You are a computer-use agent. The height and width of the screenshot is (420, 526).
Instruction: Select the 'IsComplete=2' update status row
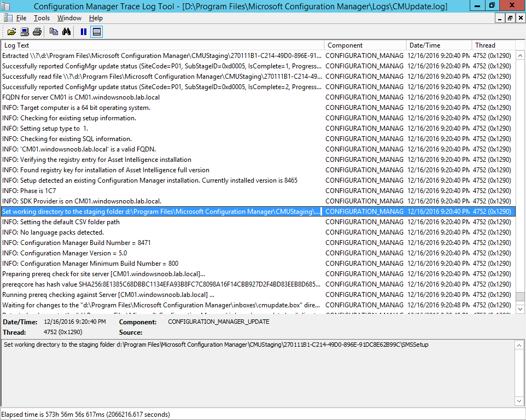pos(258,87)
